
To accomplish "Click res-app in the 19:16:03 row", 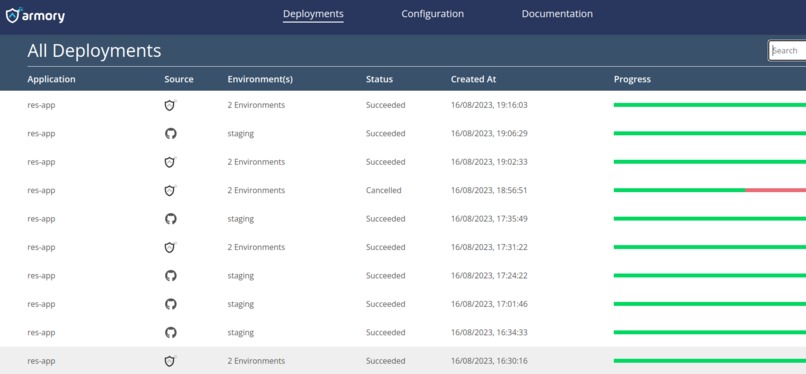I will pos(41,105).
